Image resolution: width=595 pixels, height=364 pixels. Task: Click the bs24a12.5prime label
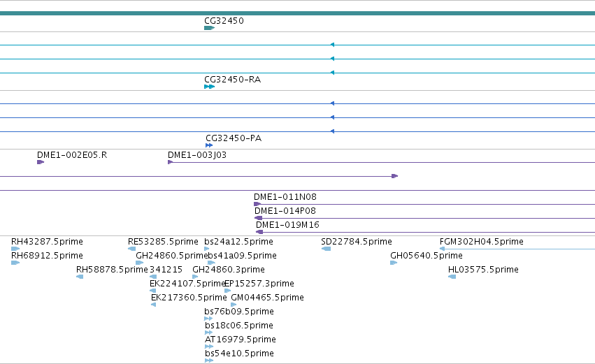point(238,242)
